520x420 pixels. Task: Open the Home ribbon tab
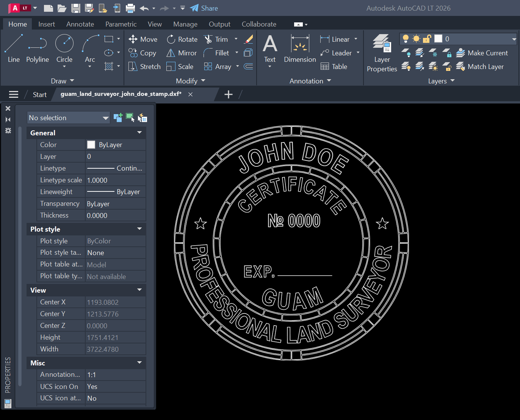[x=18, y=24]
